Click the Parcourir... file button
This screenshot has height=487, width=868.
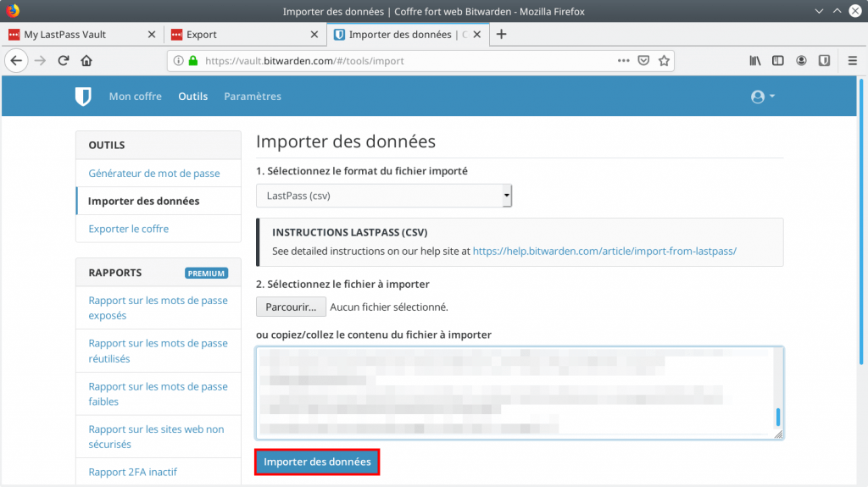tap(291, 307)
